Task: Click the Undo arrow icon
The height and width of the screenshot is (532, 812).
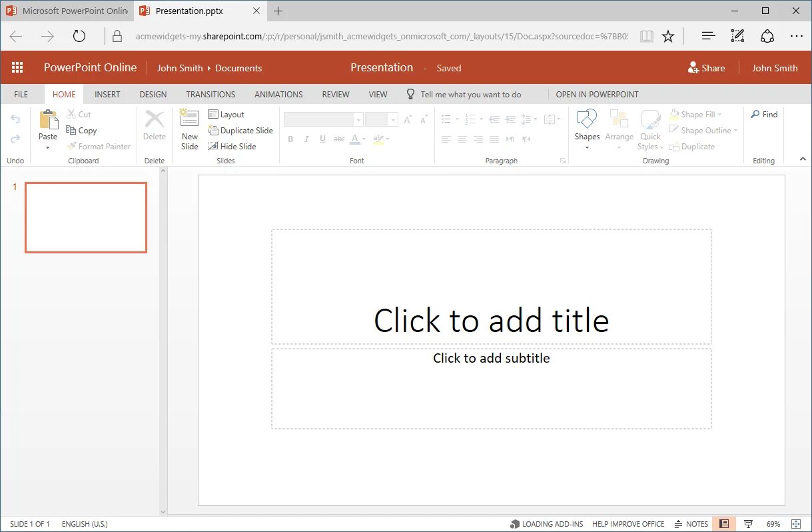Action: 15,119
